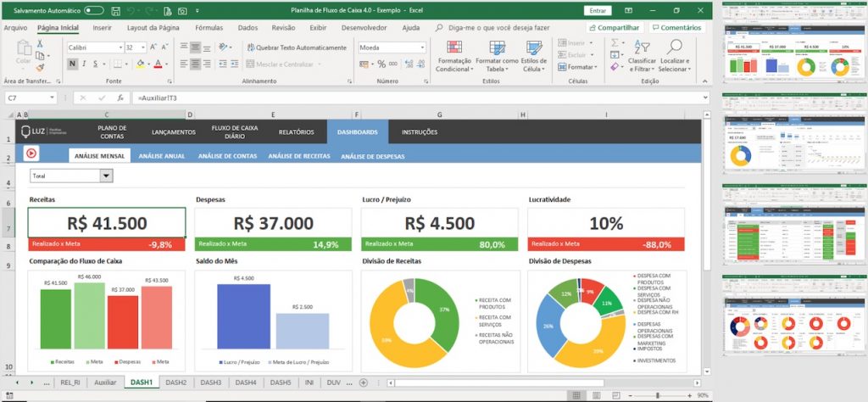Click the camera icon in quick access toolbar
The width and height of the screenshot is (868, 402).
pos(182,10)
